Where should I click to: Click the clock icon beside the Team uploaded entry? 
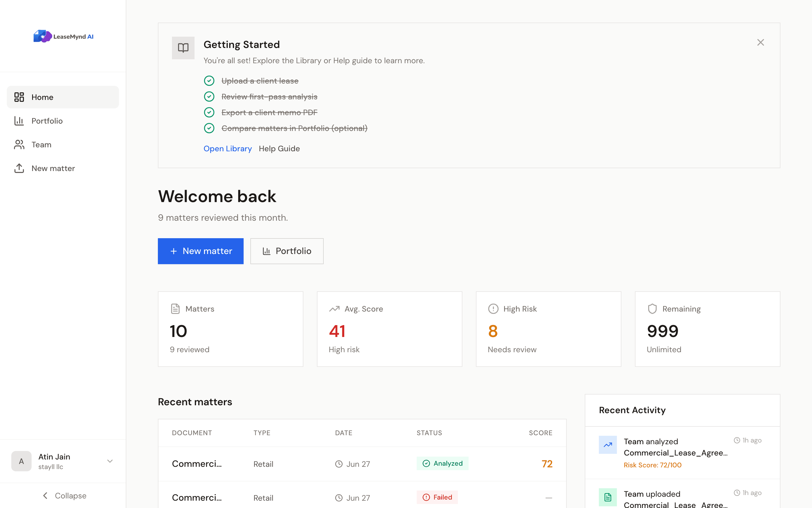pyautogui.click(x=737, y=492)
